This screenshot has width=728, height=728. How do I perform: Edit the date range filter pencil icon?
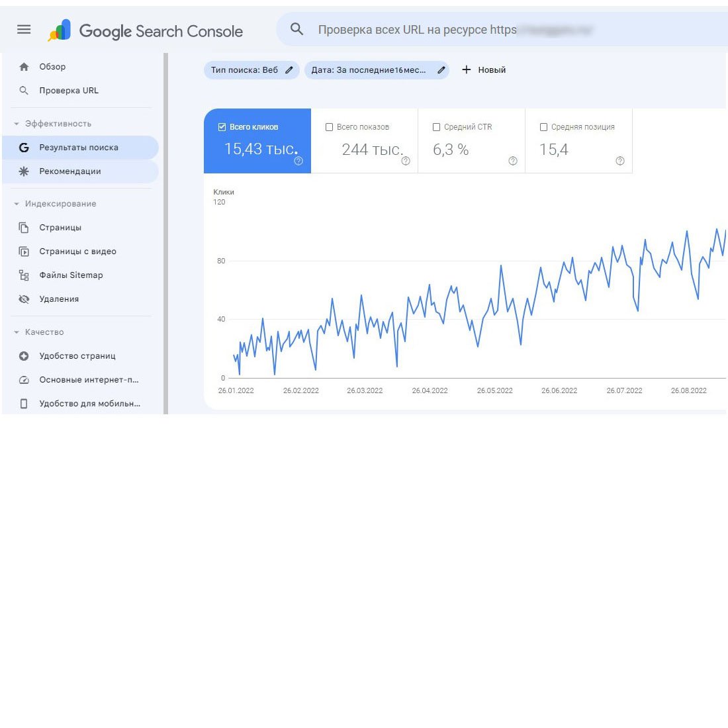[x=441, y=70]
